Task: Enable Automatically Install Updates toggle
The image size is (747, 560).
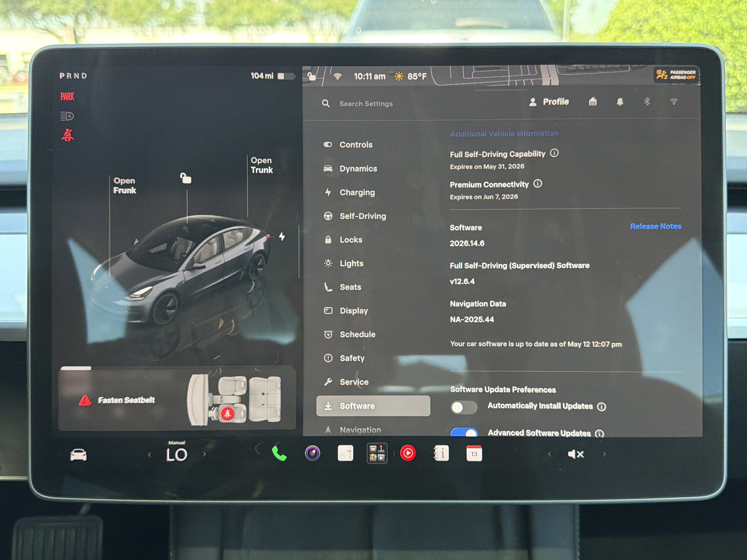Action: coord(464,407)
